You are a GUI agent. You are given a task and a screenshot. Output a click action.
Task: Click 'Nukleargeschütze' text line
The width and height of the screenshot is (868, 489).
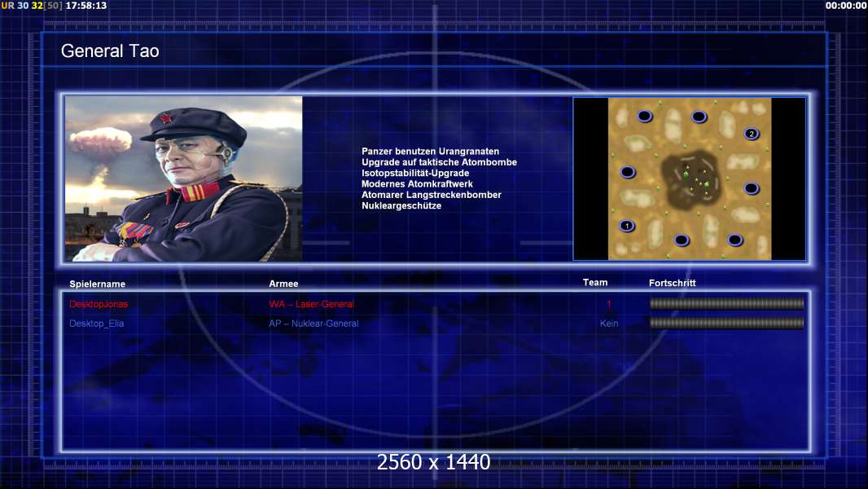click(x=401, y=205)
